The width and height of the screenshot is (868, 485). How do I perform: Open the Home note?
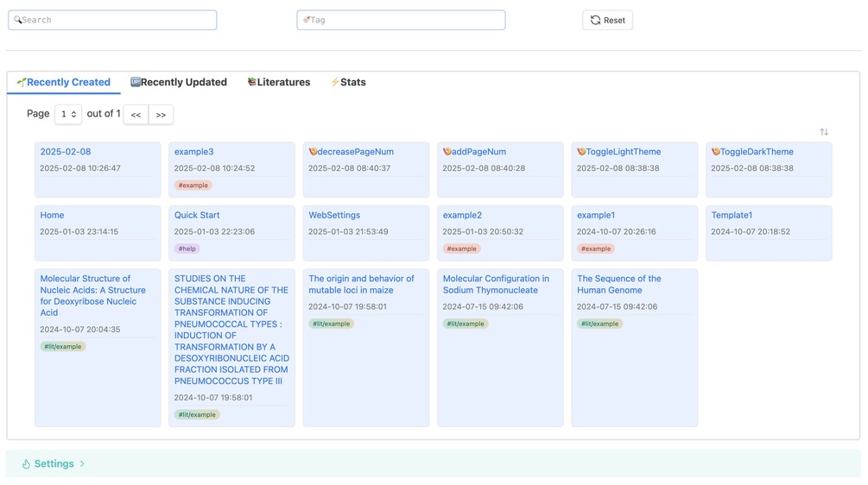pyautogui.click(x=52, y=215)
